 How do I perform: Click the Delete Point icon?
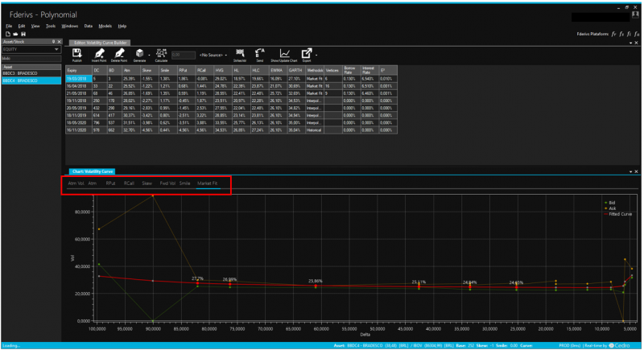[120, 53]
